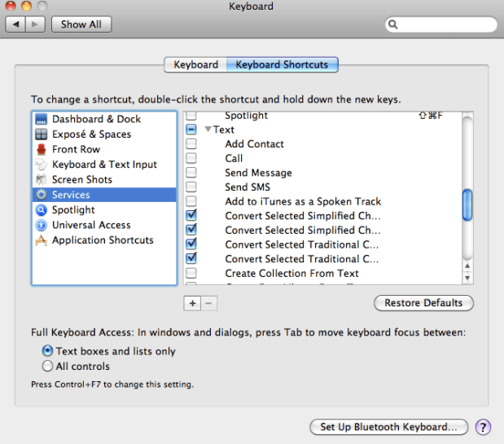The height and width of the screenshot is (444, 504).
Task: Select Dashboard & Dock category
Action: [104, 119]
